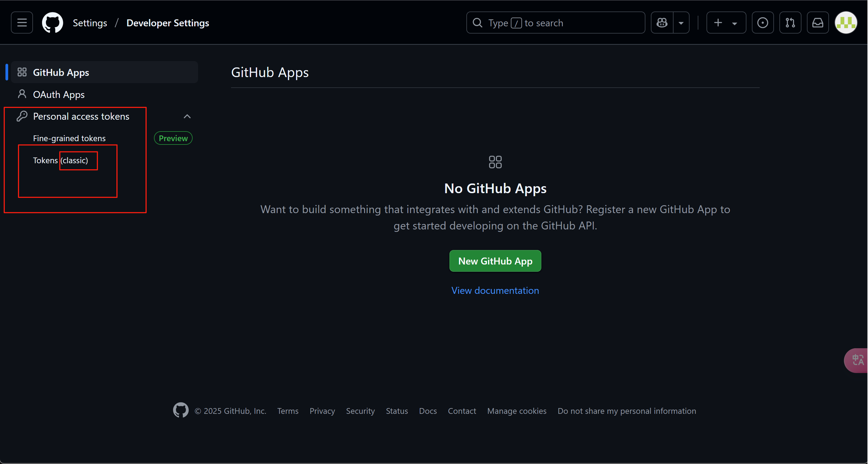The height and width of the screenshot is (464, 868).
Task: Click the search field in the header
Action: pos(555,22)
